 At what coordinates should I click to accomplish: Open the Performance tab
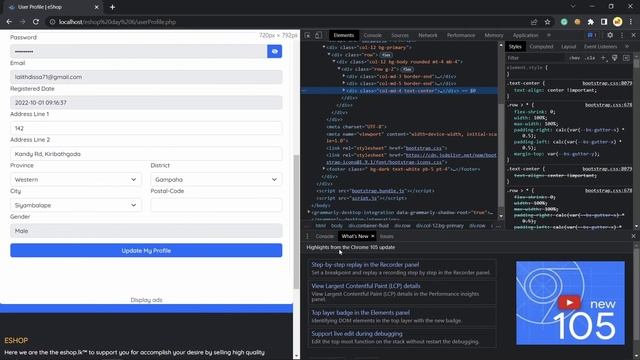pyautogui.click(x=461, y=36)
